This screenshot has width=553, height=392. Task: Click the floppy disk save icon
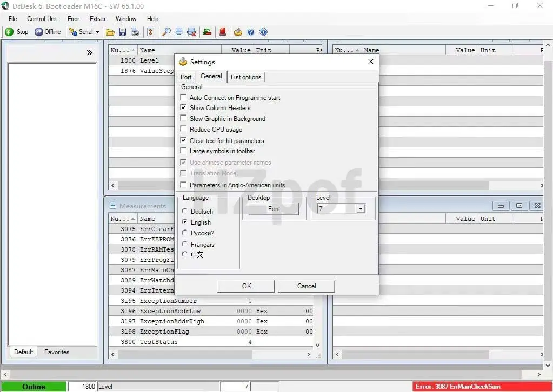122,32
